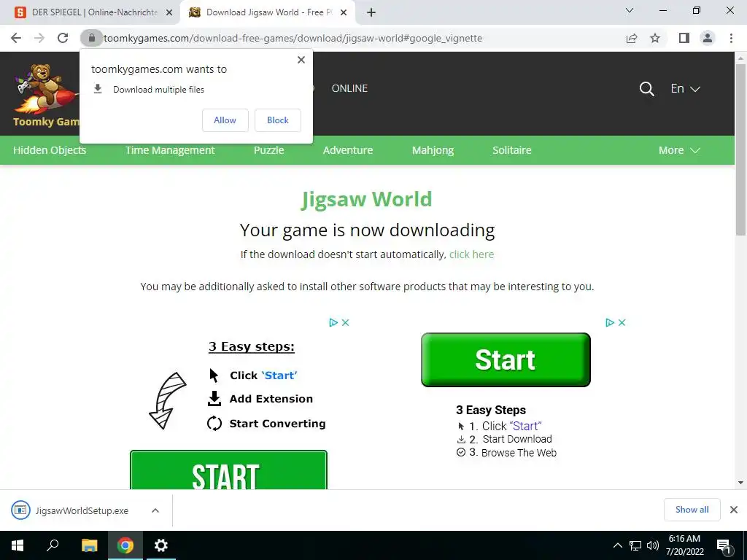Reload the current page

(x=63, y=38)
